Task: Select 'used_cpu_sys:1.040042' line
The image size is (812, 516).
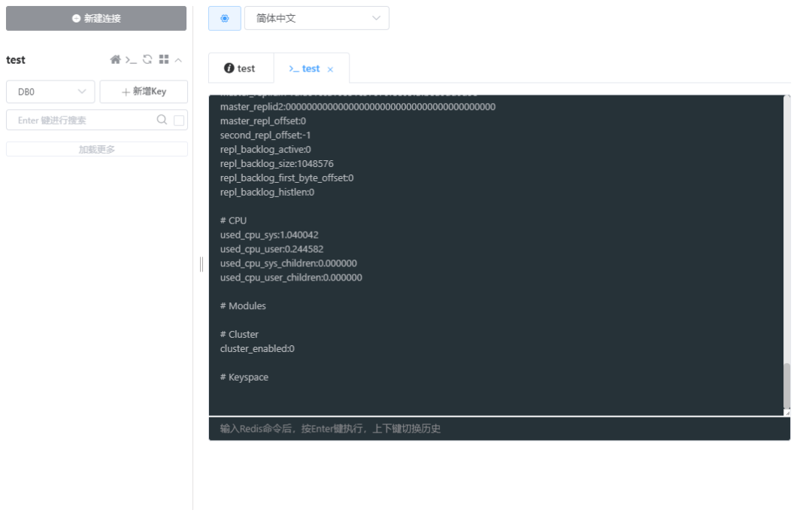Action: pyautogui.click(x=269, y=235)
